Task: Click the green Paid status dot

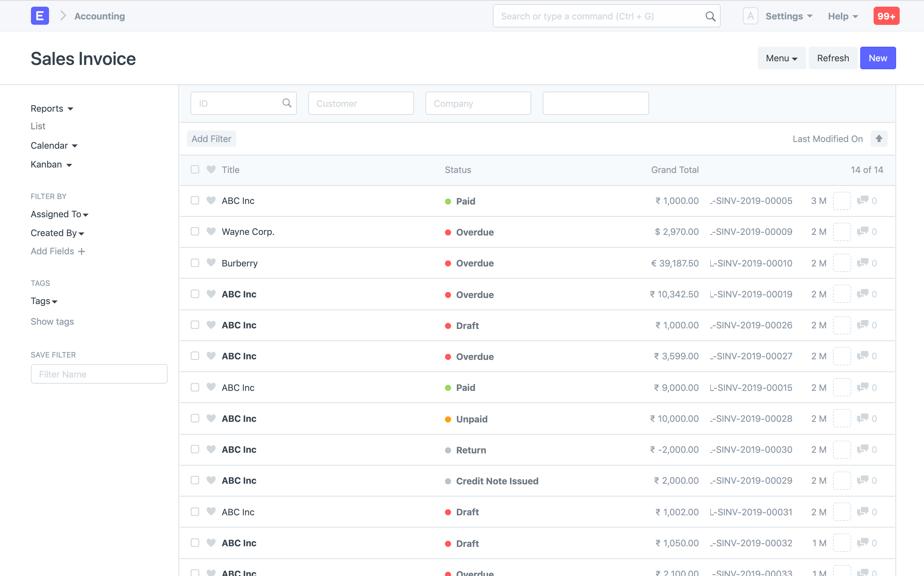Action: tap(448, 201)
